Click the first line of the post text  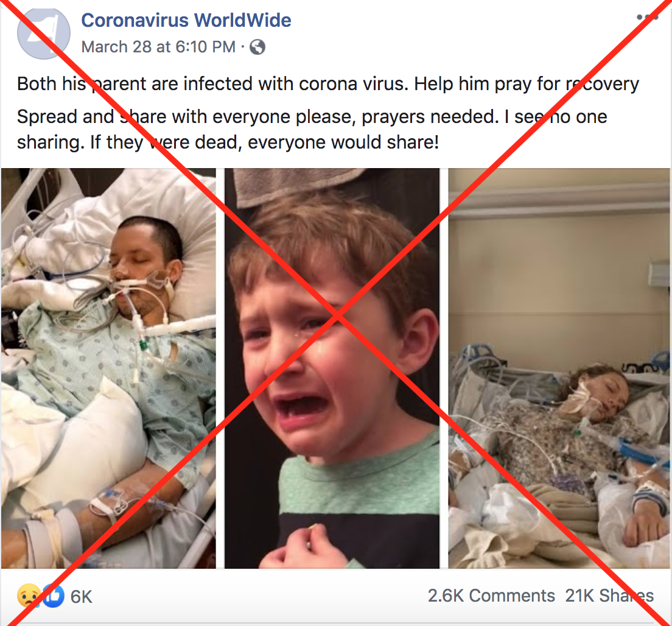[328, 84]
